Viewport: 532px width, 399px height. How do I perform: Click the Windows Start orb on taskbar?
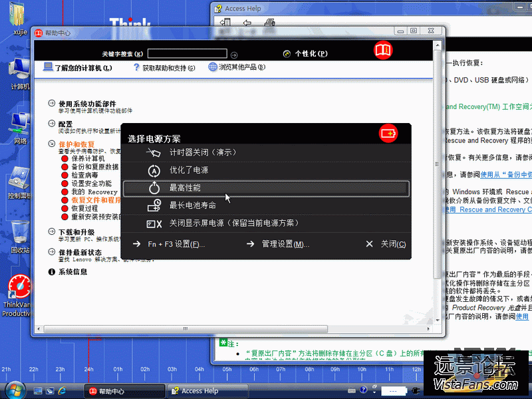pyautogui.click(x=15, y=390)
